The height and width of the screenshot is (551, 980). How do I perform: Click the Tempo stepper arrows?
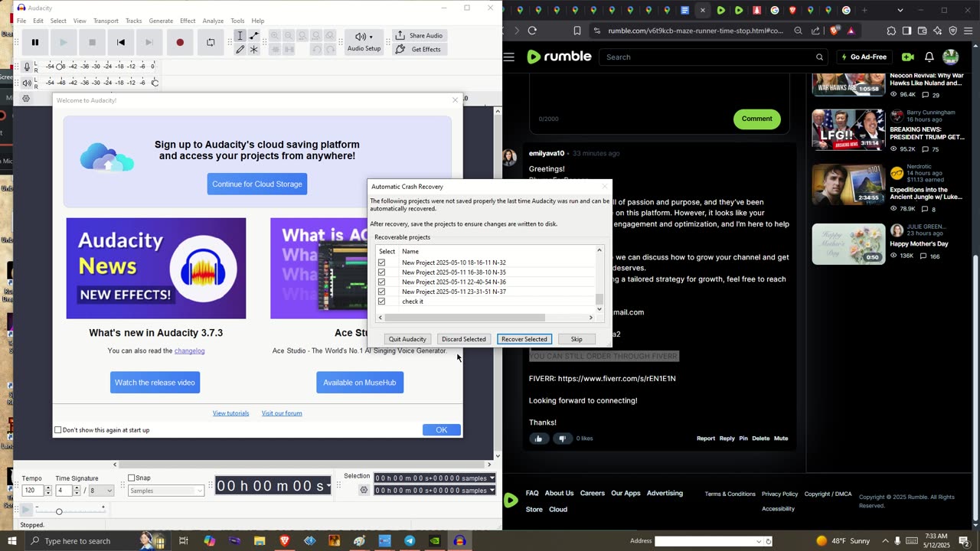coord(48,491)
